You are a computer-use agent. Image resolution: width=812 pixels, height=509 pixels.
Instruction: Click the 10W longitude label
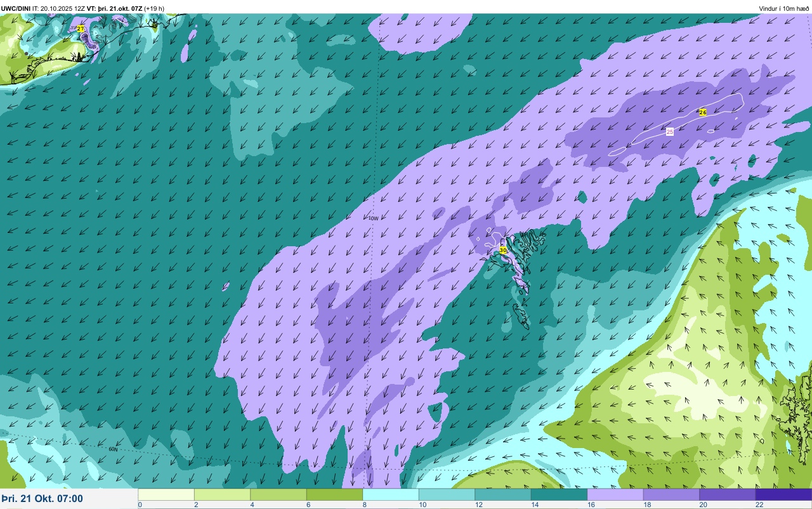(x=373, y=218)
